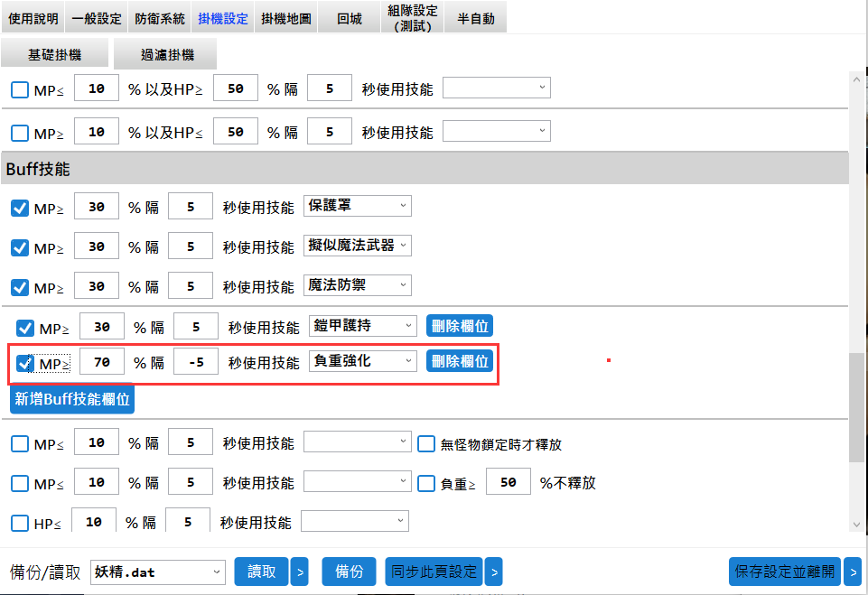
Task: Open the 負重強化 skill dropdown
Action: click(x=362, y=361)
